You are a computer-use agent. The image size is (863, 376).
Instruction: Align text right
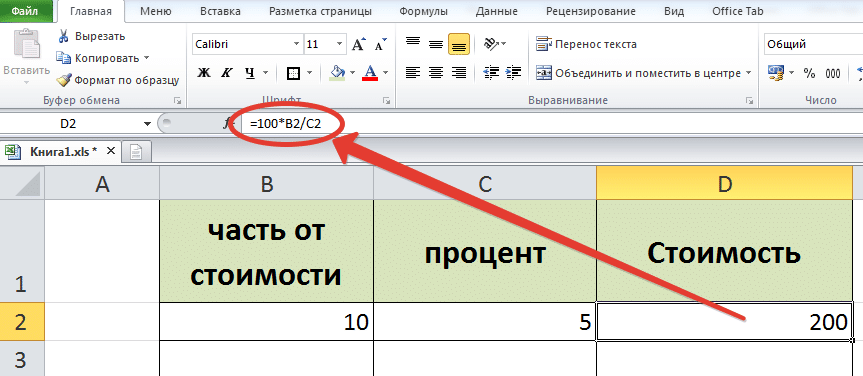(x=458, y=72)
